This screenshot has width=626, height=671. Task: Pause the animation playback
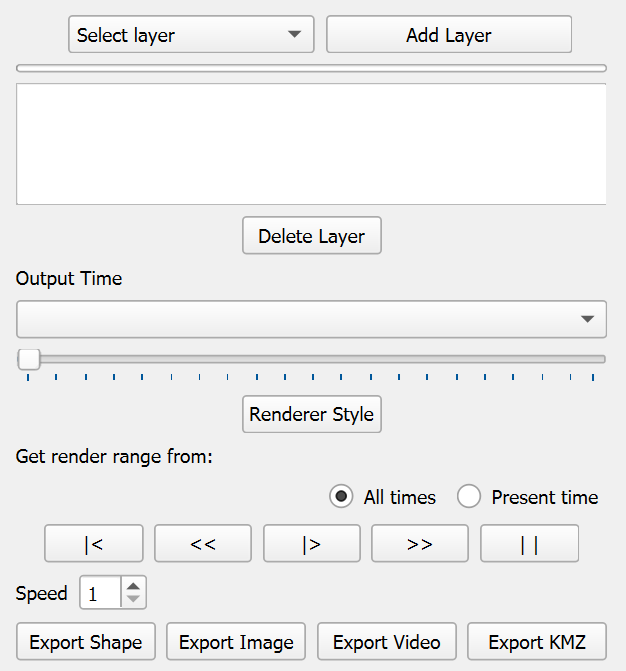coord(529,544)
